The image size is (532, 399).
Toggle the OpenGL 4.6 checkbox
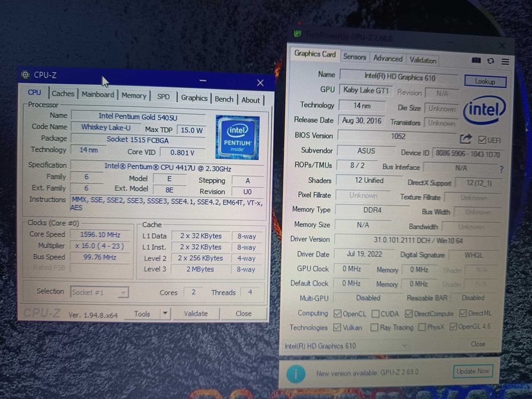[453, 327]
